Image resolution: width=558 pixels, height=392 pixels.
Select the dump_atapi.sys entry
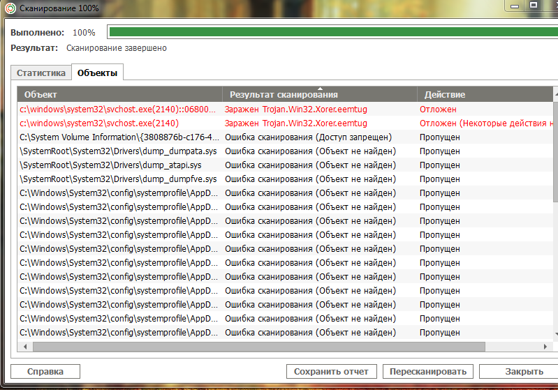(x=119, y=165)
